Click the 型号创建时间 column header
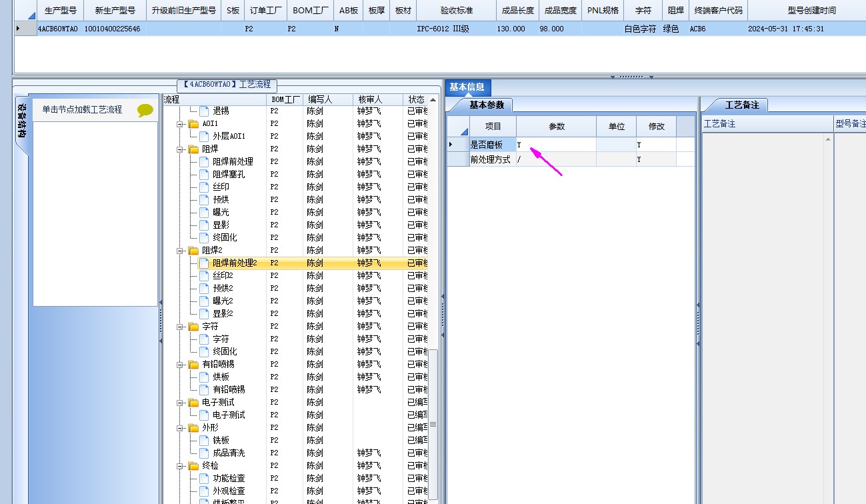Viewport: 866px width, 504px height. point(807,11)
